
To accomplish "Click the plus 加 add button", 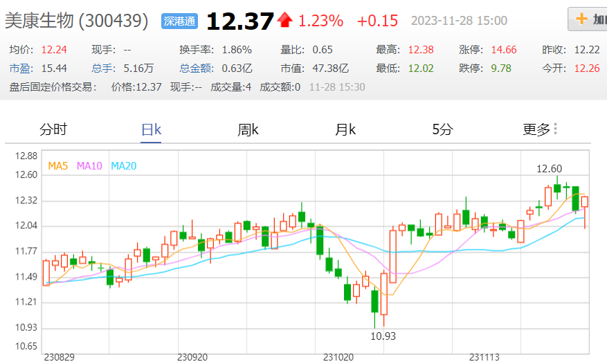I will click(x=587, y=19).
